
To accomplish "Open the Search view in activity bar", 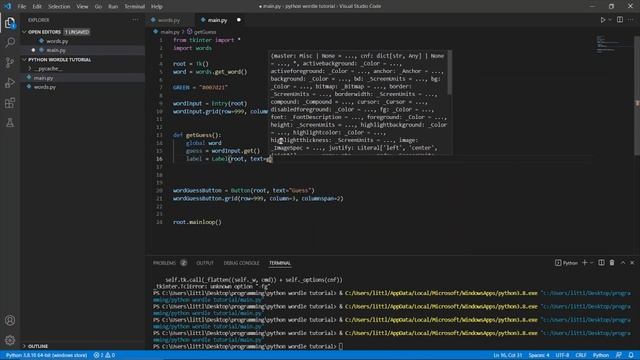I will pyautogui.click(x=10, y=42).
